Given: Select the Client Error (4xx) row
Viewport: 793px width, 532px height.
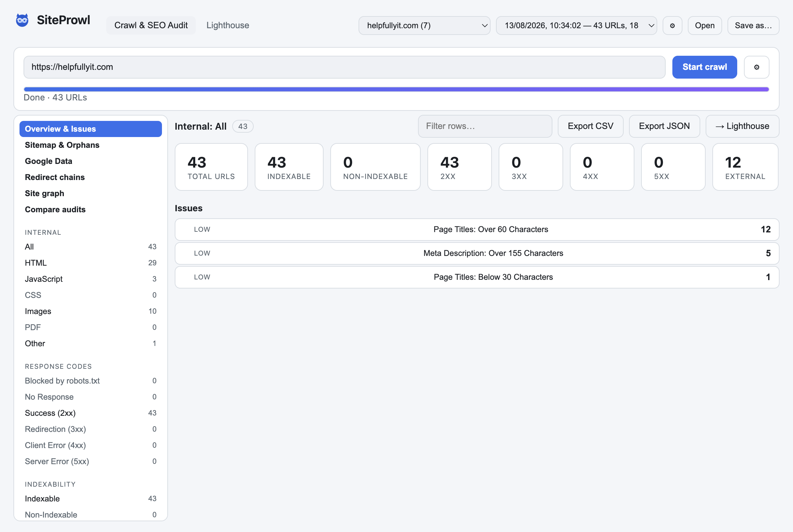Looking at the screenshot, I should (91, 445).
